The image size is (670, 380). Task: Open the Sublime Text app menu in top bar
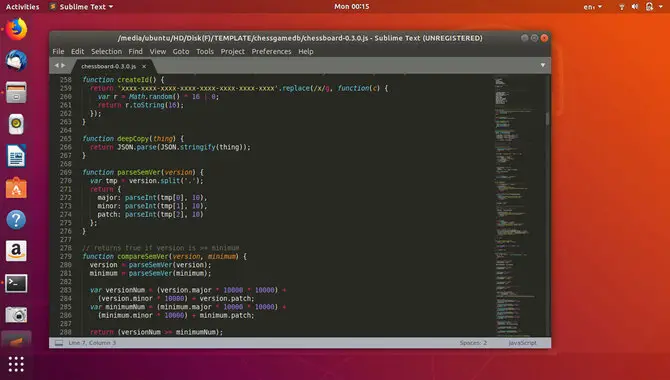[x=81, y=7]
